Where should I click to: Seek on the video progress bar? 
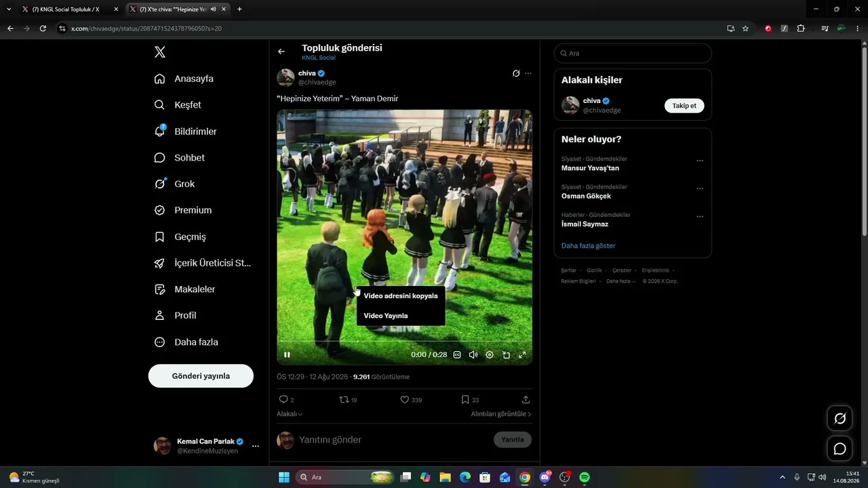pyautogui.click(x=404, y=341)
